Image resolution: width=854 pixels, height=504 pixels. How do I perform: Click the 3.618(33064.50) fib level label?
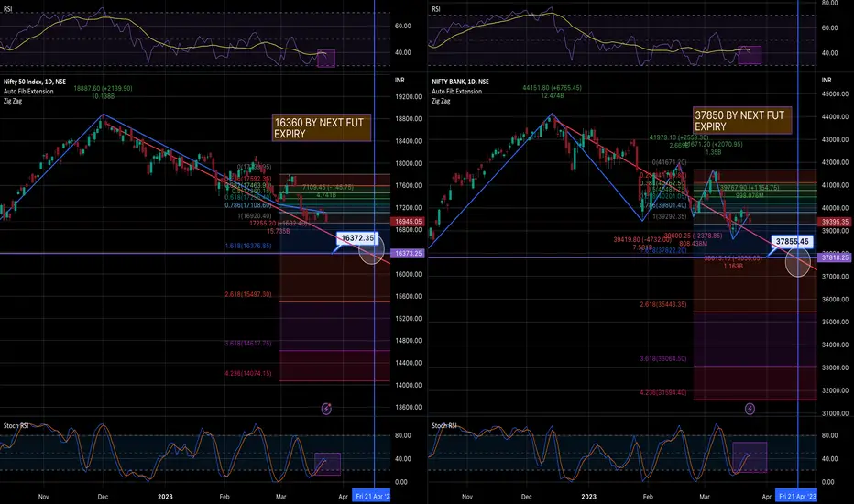[663, 359]
